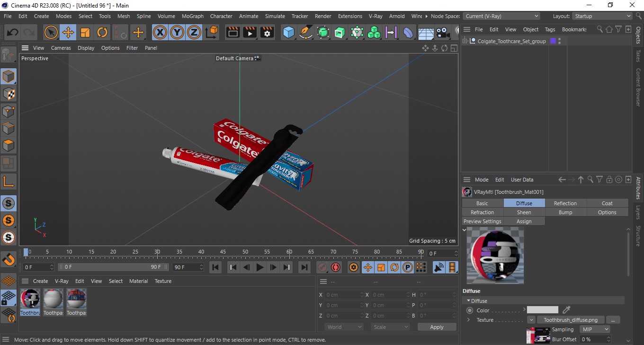Select Colgate_Toothcare_Set_group object
The height and width of the screenshot is (345, 644).
pyautogui.click(x=511, y=41)
